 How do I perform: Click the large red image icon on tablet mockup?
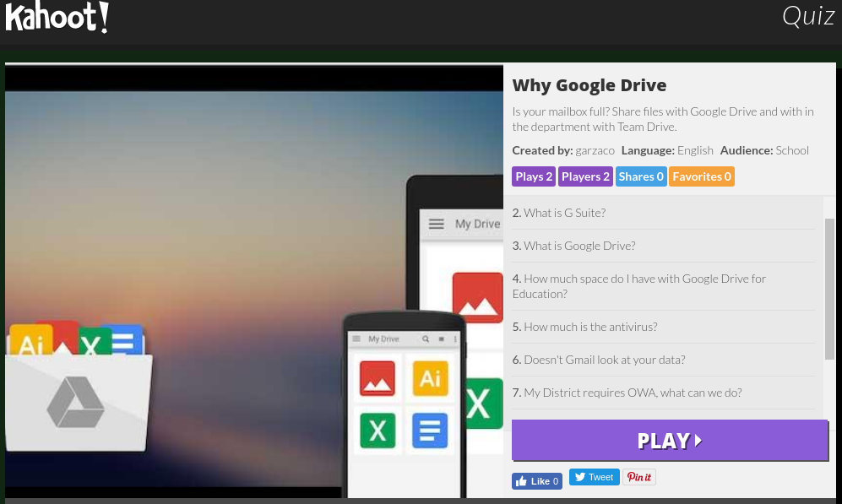(477, 298)
